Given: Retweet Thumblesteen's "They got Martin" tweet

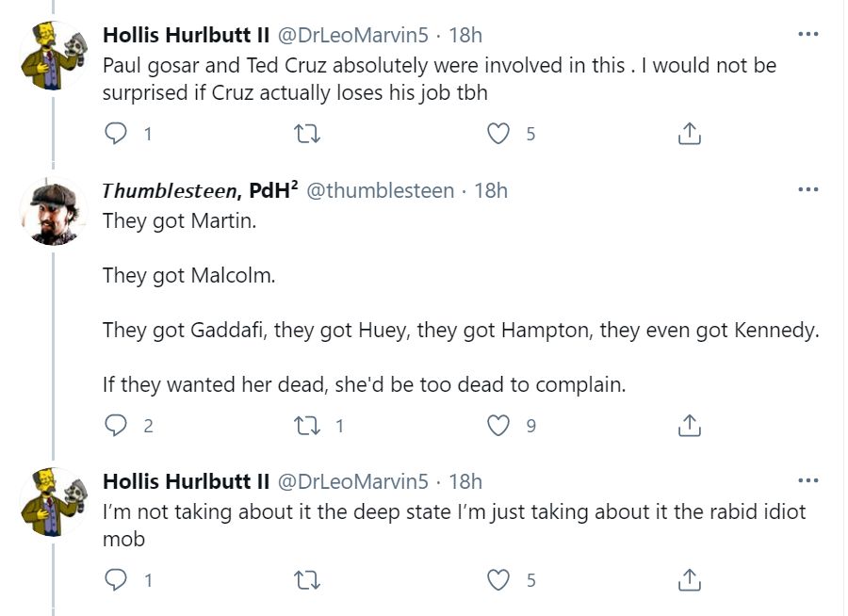Looking at the screenshot, I should click(307, 426).
